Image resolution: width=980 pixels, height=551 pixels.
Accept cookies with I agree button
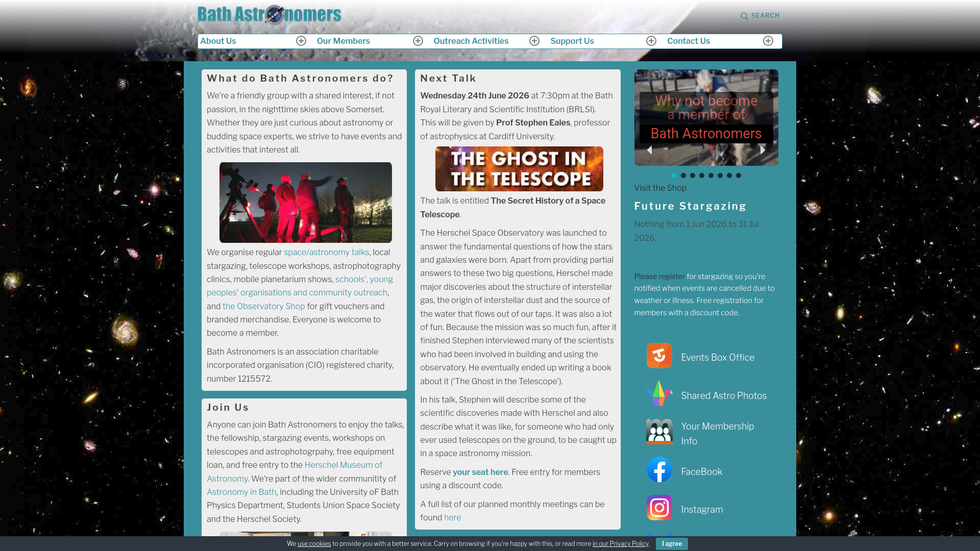[672, 544]
